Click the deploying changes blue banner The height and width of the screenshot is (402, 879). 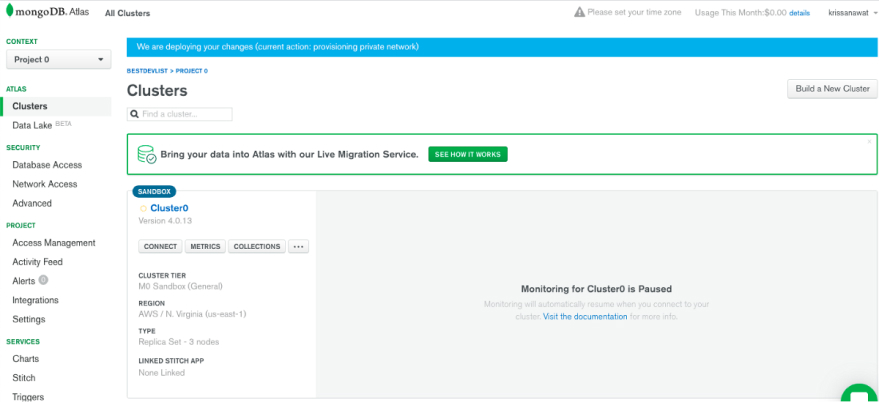coord(502,47)
